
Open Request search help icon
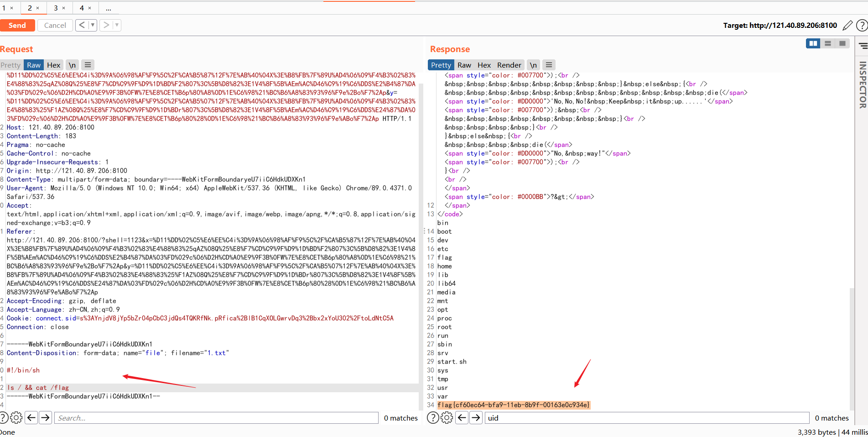point(4,417)
